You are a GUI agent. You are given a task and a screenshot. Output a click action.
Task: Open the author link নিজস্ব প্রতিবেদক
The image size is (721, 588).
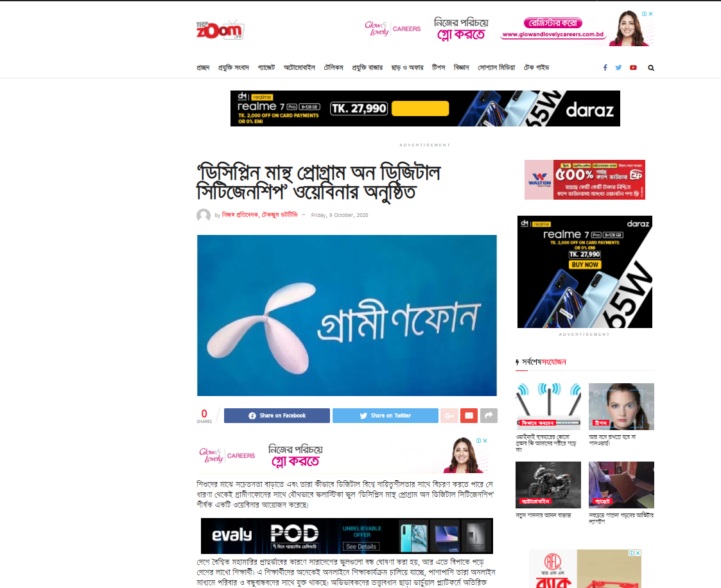[240, 214]
